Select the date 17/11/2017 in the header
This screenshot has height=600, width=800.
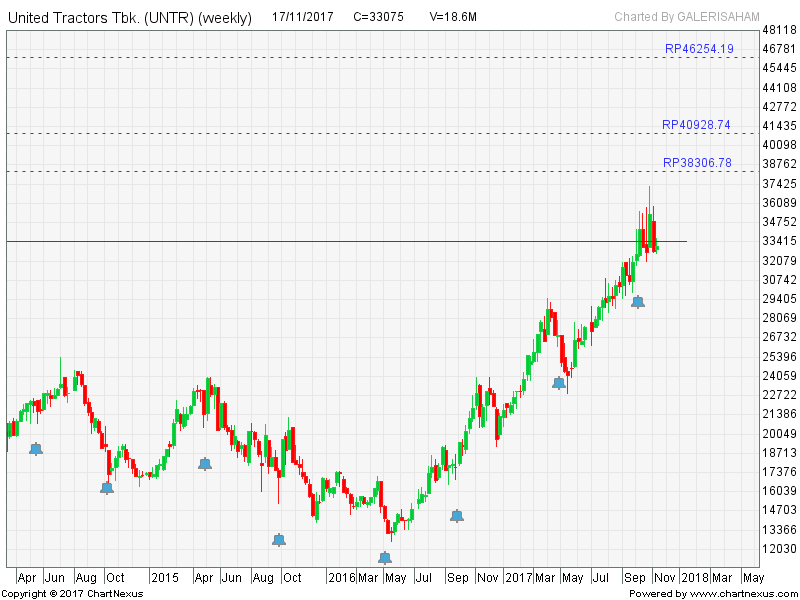tap(302, 17)
